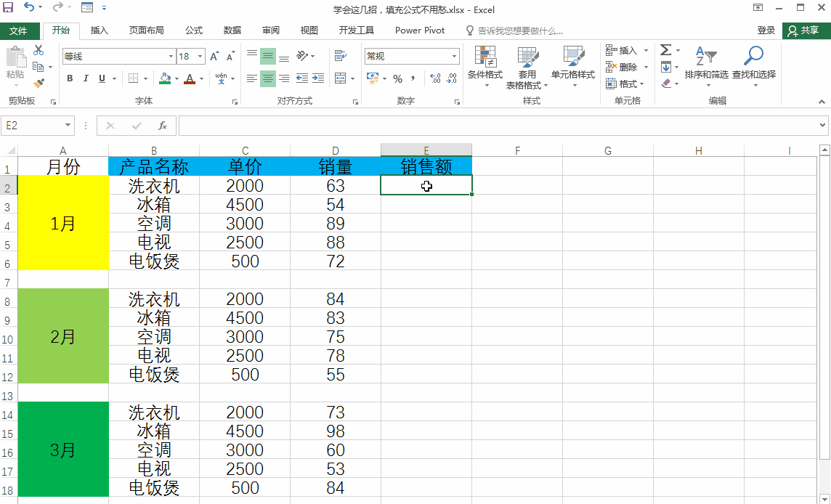The width and height of the screenshot is (831, 504).
Task: Toggle Italic formatting
Action: [x=85, y=78]
